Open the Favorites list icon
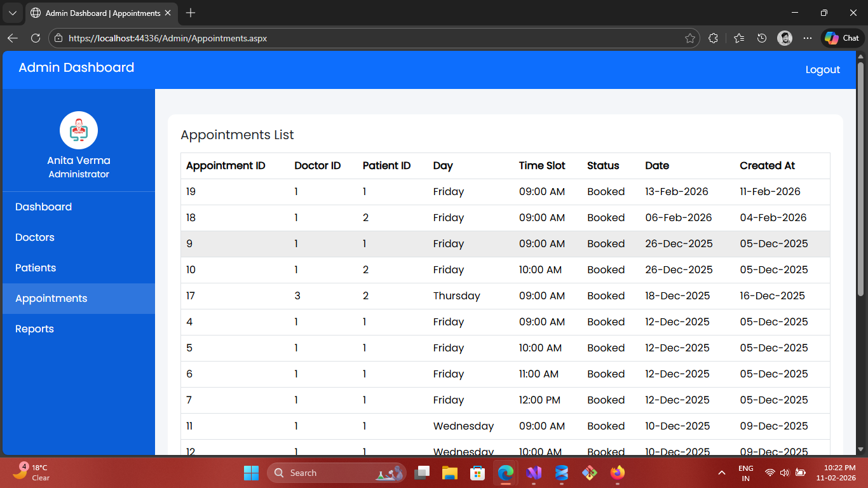 tap(738, 38)
